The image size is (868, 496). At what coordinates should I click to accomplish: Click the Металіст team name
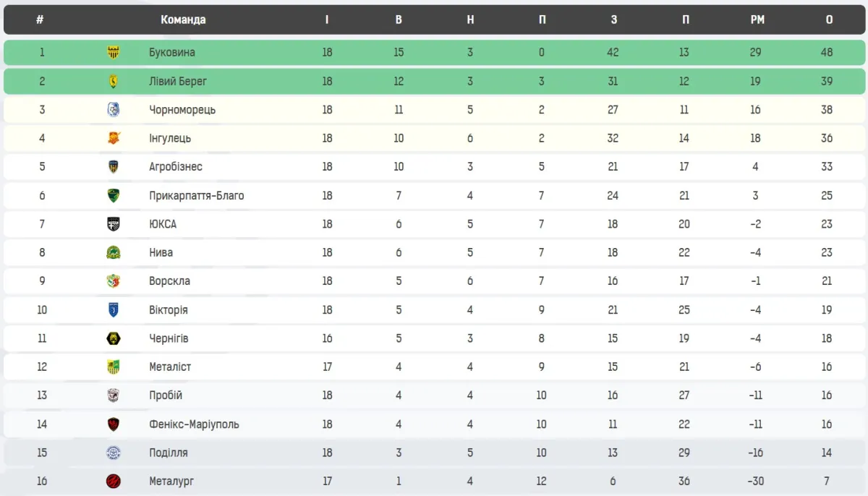[x=170, y=367]
